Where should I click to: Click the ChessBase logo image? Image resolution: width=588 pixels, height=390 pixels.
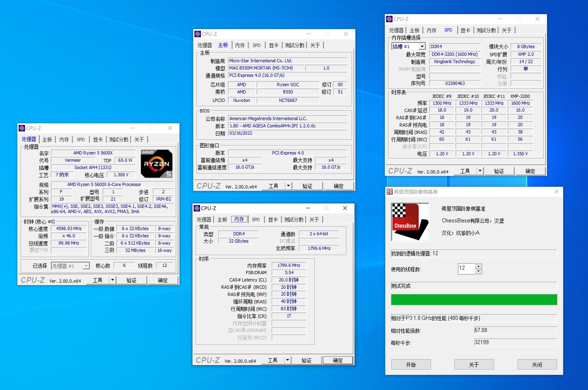(x=410, y=222)
